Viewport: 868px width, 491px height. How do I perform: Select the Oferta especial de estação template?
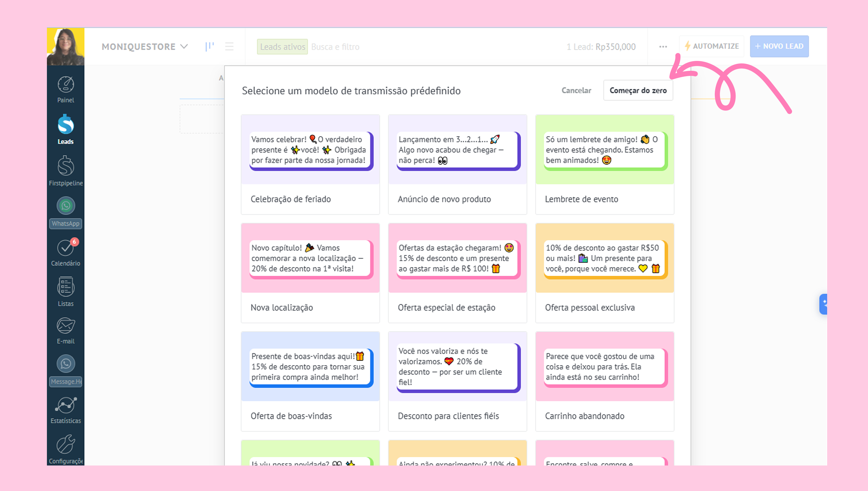coord(457,273)
